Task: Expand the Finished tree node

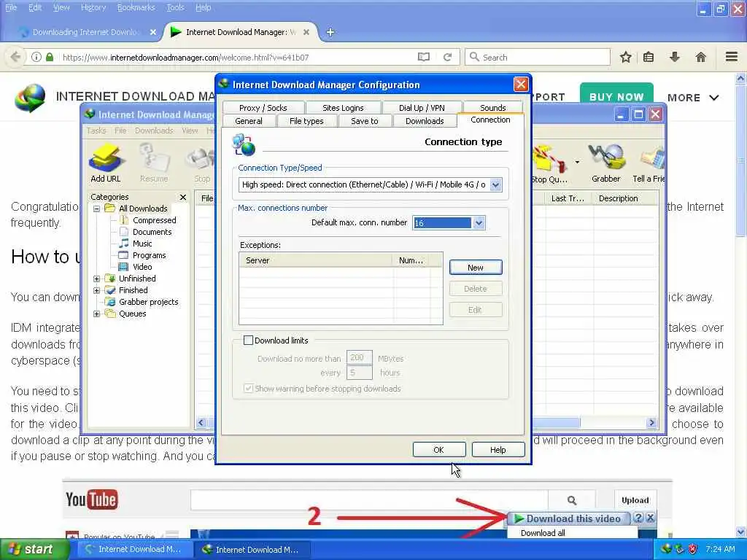Action: [x=97, y=290]
